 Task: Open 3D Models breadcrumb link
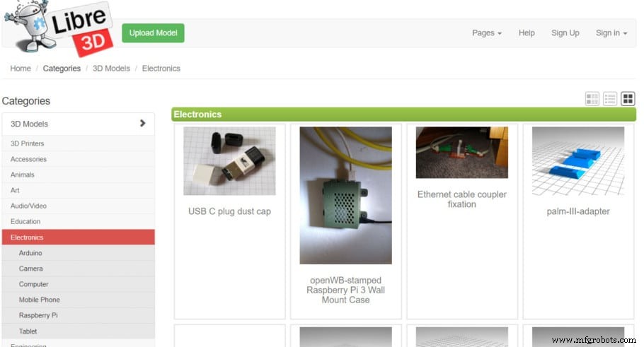(111, 69)
